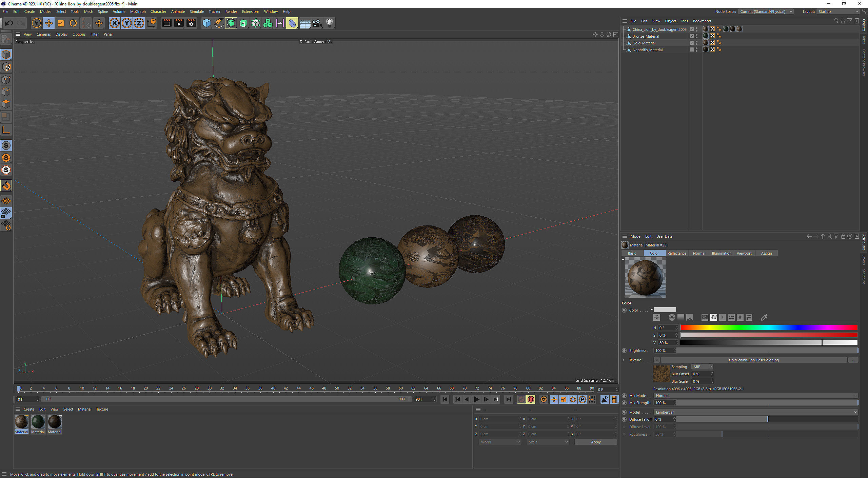Add a Light object

[x=330, y=23]
